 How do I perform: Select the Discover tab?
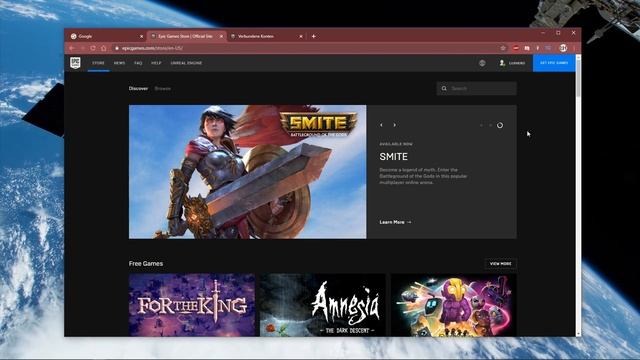pos(138,89)
